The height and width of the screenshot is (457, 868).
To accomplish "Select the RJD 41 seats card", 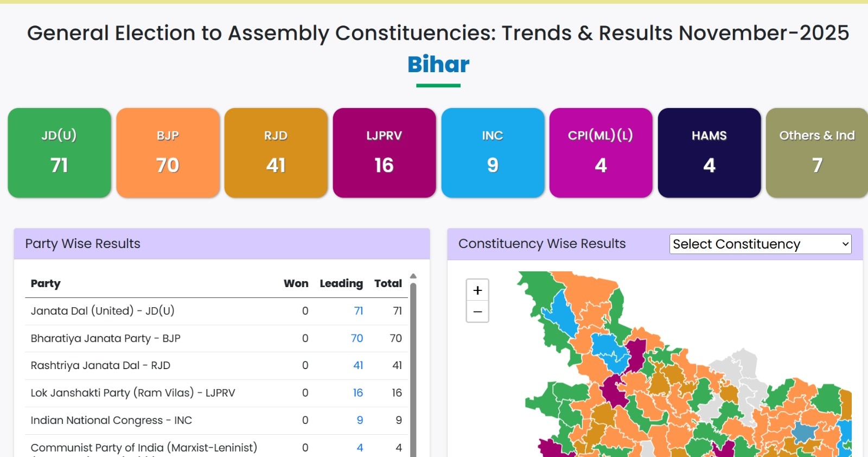I will point(276,153).
